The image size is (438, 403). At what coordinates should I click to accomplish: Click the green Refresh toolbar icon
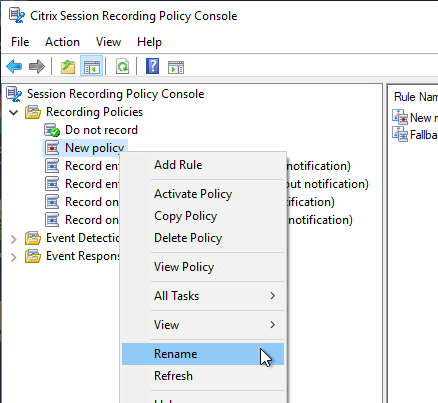point(122,67)
